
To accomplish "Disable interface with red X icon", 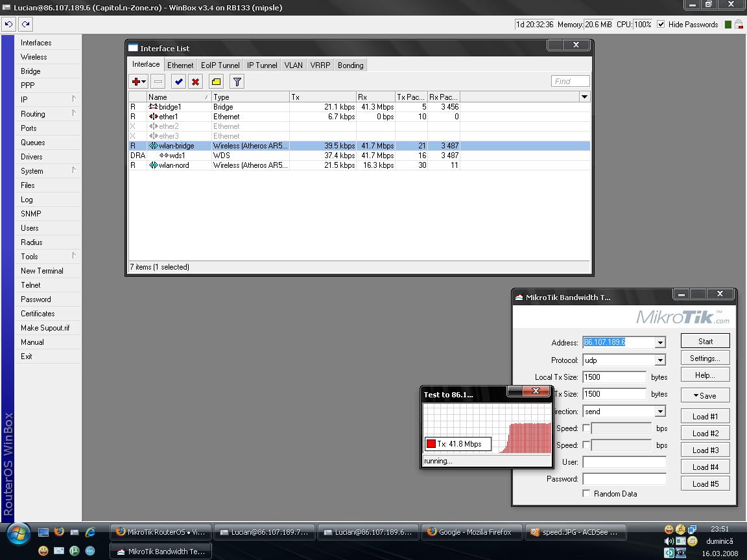I will pyautogui.click(x=195, y=82).
